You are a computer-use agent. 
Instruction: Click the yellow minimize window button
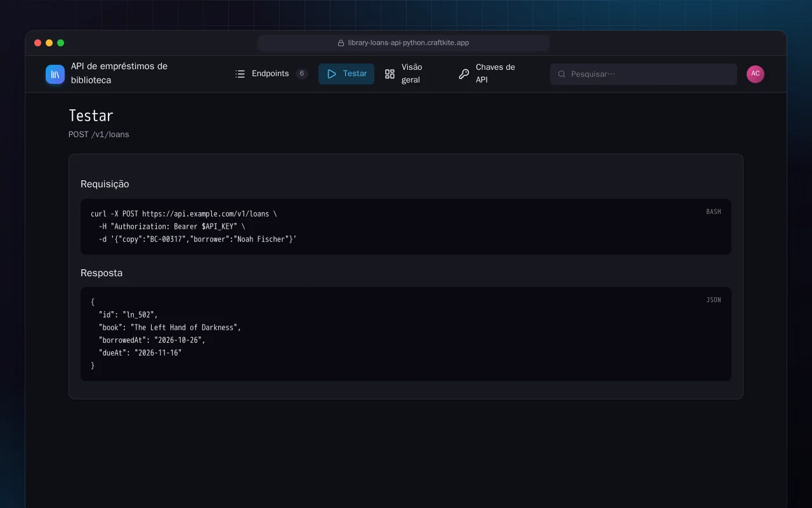(x=49, y=43)
